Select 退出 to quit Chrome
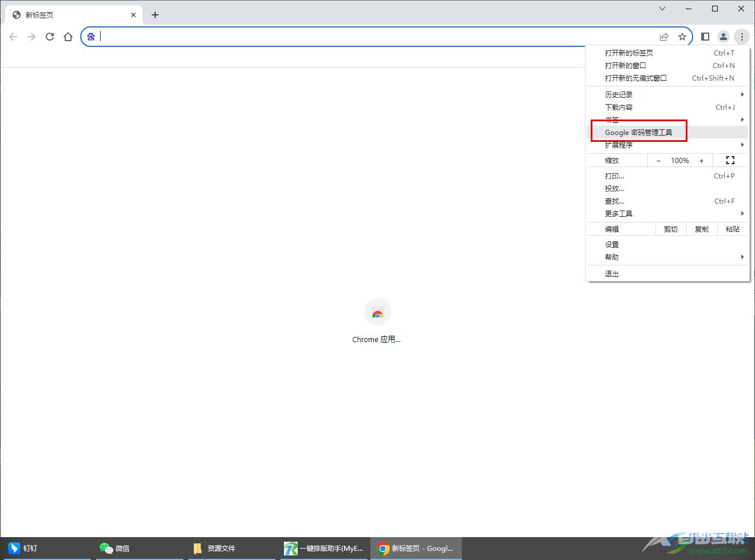Viewport: 755px width, 560px height. pyautogui.click(x=668, y=274)
